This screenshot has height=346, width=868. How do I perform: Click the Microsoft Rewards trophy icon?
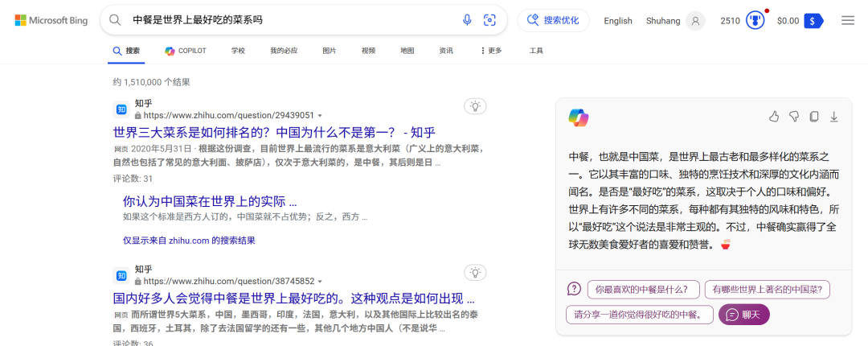755,21
